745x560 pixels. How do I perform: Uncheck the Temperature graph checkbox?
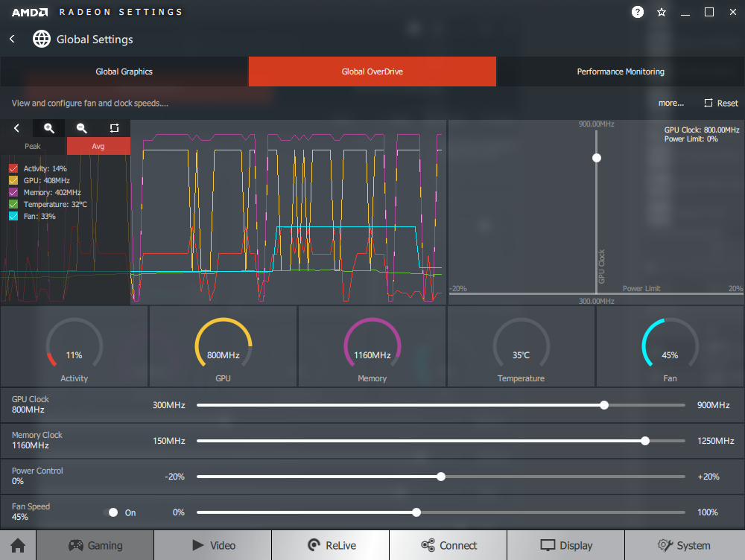[x=13, y=204]
